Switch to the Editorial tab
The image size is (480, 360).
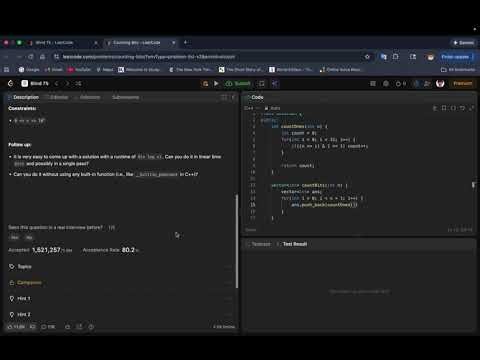pos(57,97)
